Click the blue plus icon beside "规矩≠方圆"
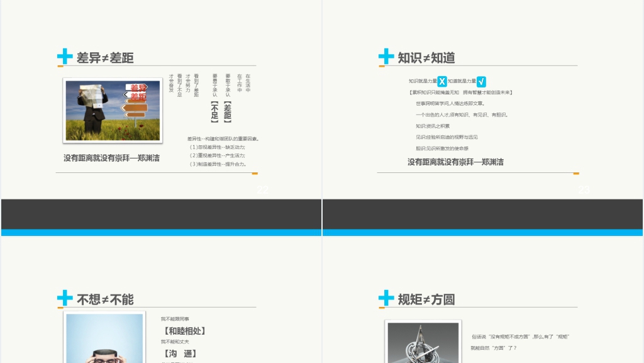This screenshot has height=363, width=644. (x=386, y=298)
